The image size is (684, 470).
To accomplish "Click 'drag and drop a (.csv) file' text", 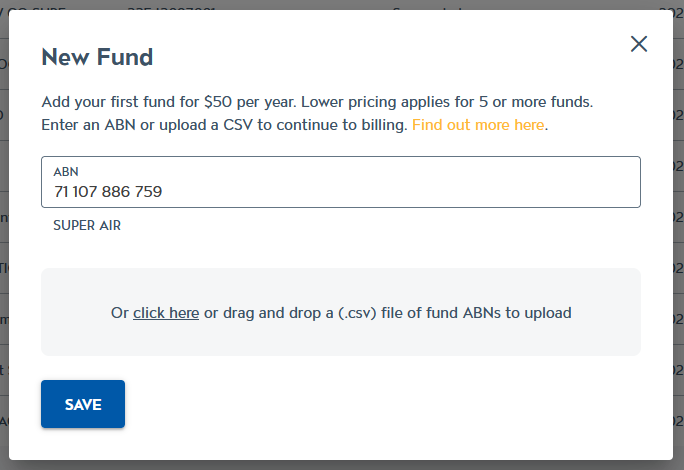I will coord(313,313).
